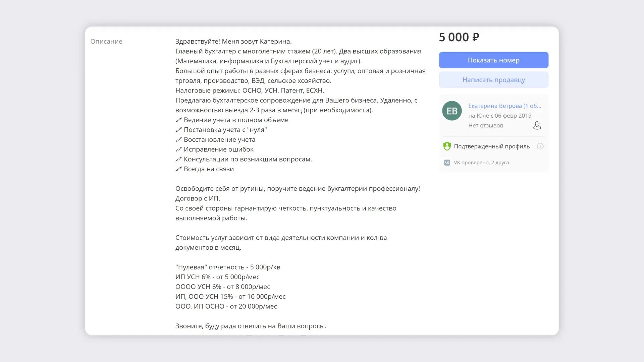Screen dimensions: 644x362
Task: Open info icon beside Подтвержденный профиль
Action: click(540, 146)
